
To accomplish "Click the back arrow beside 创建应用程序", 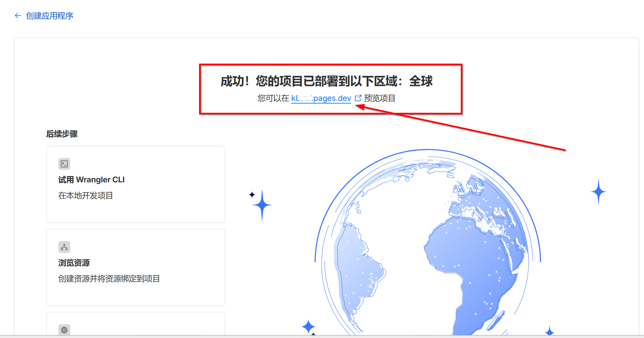I will 18,15.
